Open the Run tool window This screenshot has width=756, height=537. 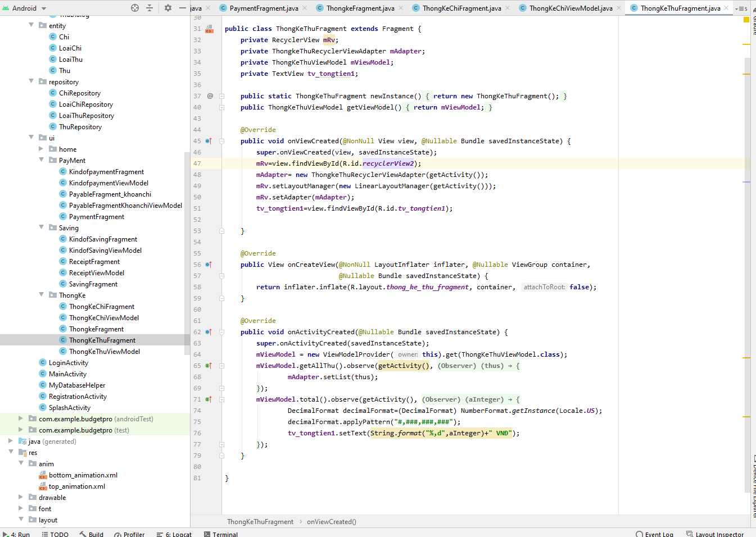coord(16,534)
